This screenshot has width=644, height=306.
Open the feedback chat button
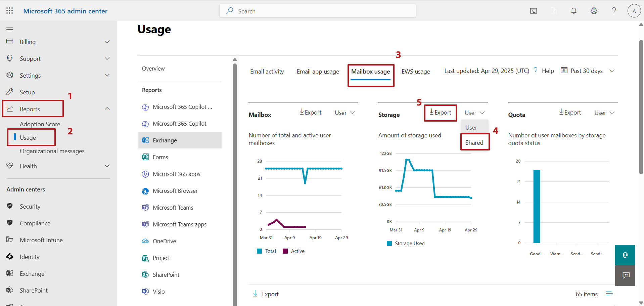[x=625, y=275]
